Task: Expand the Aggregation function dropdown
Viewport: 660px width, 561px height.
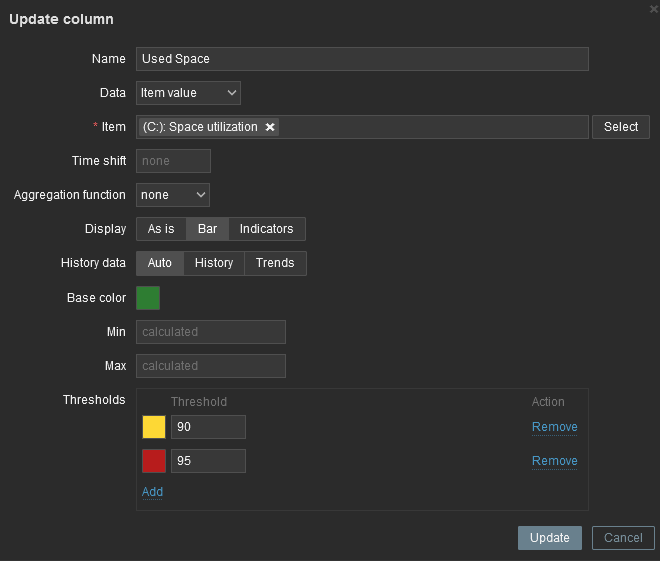Action: pyautogui.click(x=173, y=195)
